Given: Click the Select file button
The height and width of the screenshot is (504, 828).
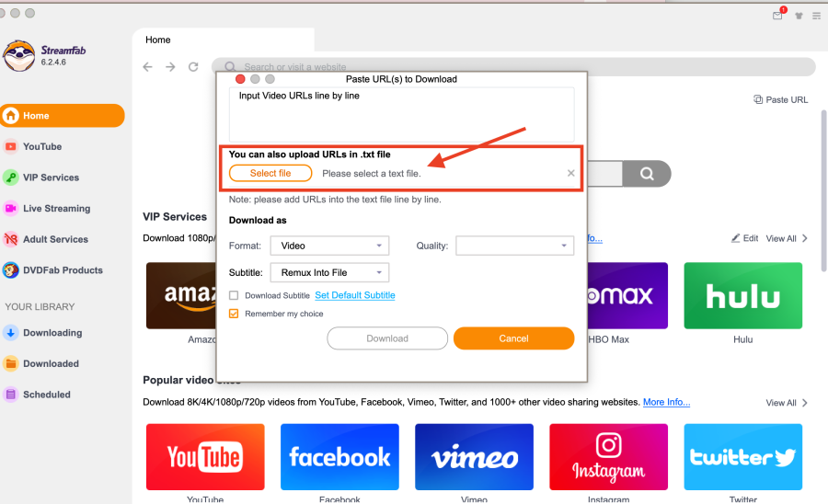Looking at the screenshot, I should point(270,173).
